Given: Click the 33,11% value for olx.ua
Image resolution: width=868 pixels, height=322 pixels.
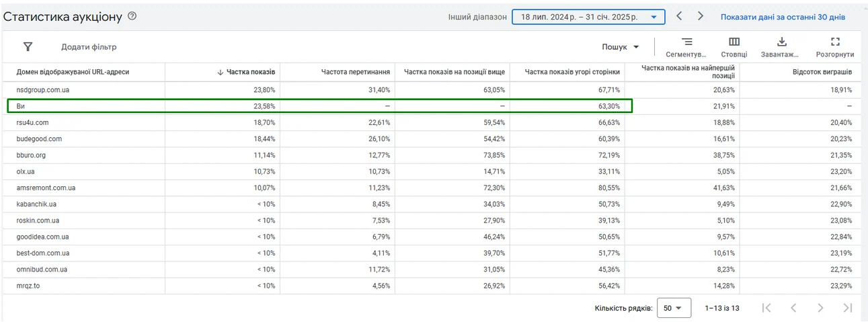Looking at the screenshot, I should (x=608, y=171).
